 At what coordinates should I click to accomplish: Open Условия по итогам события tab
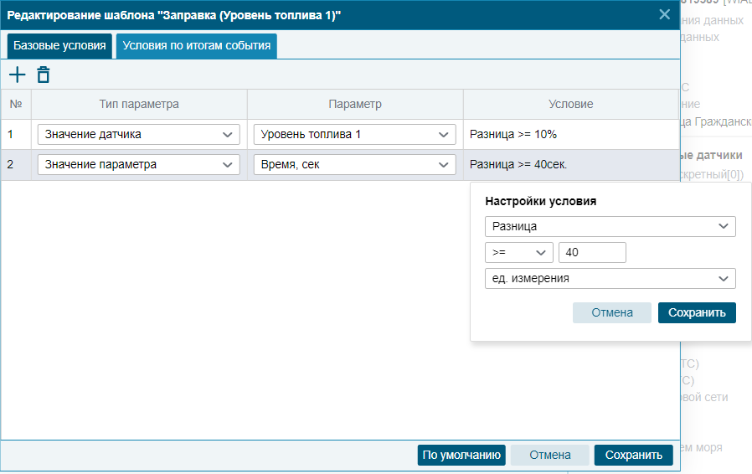coord(196,46)
